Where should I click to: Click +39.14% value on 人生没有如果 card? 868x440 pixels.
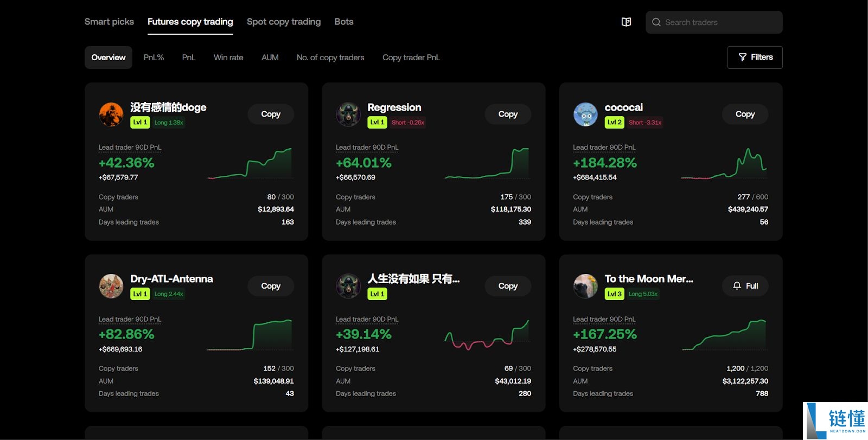point(363,334)
